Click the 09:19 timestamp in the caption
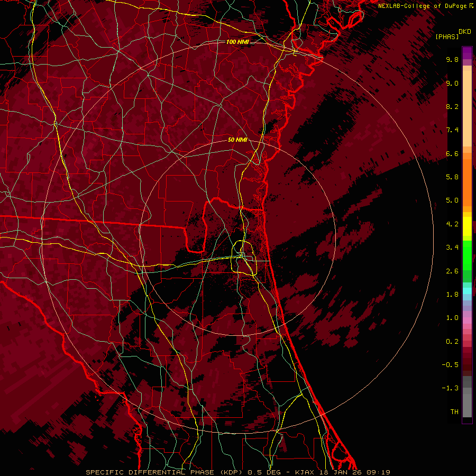This screenshot has width=476, height=476. [378, 472]
